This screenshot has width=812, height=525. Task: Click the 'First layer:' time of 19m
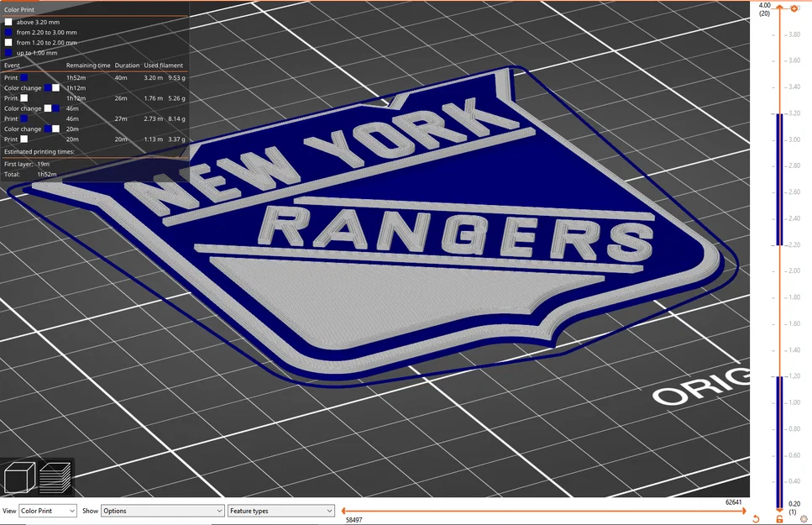pos(44,164)
